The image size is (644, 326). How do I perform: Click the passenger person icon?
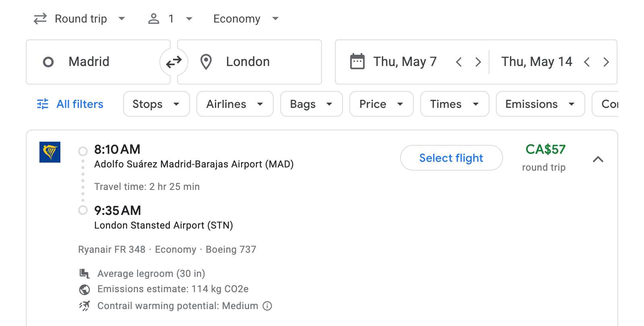[153, 19]
